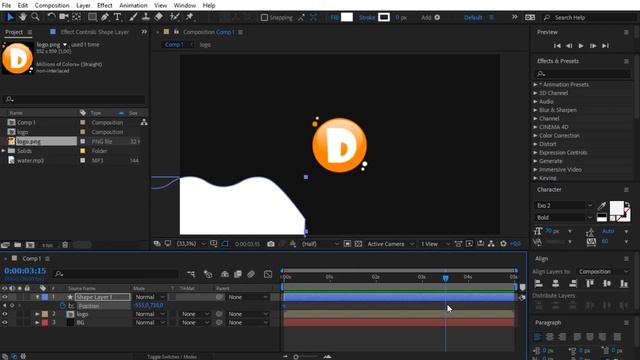Click Align bottom edges icon

pyautogui.click(x=624, y=284)
